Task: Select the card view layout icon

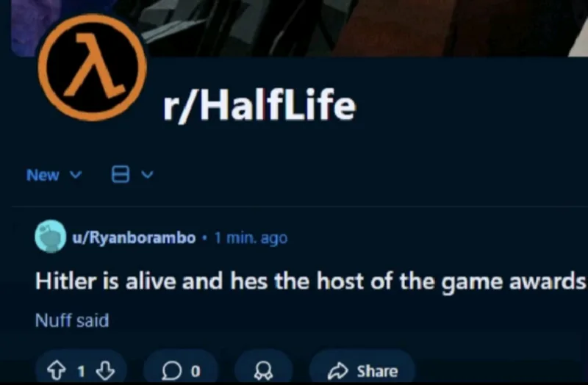Action: [121, 174]
